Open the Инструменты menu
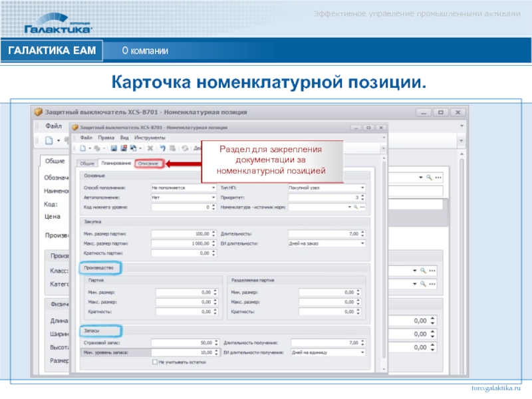 point(150,138)
